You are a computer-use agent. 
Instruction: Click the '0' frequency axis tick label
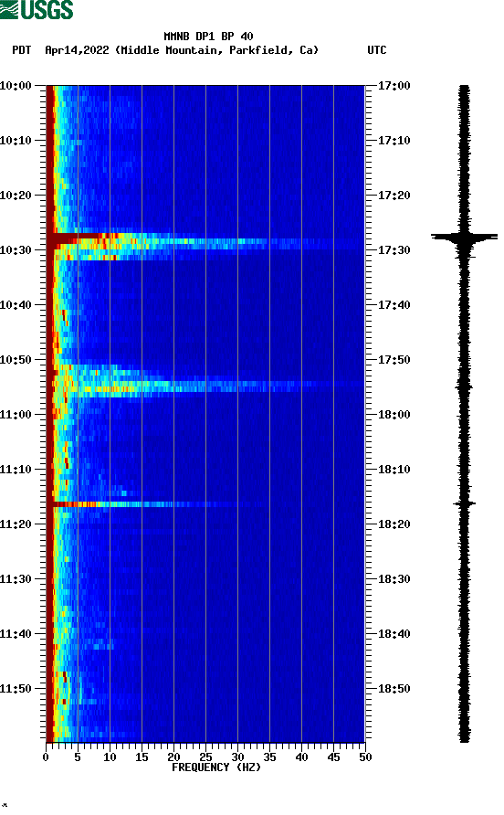pos(46,757)
